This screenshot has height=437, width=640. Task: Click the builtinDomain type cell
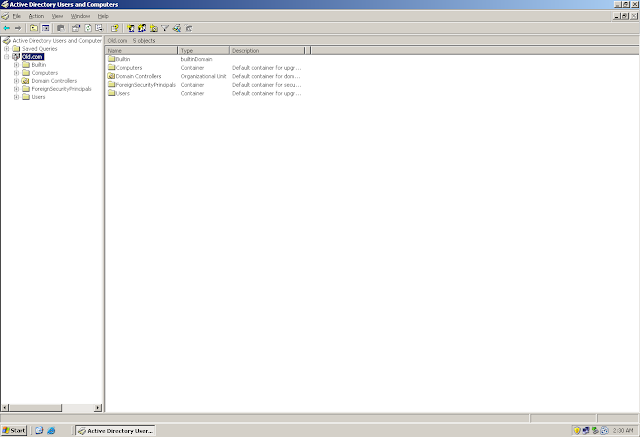196,59
